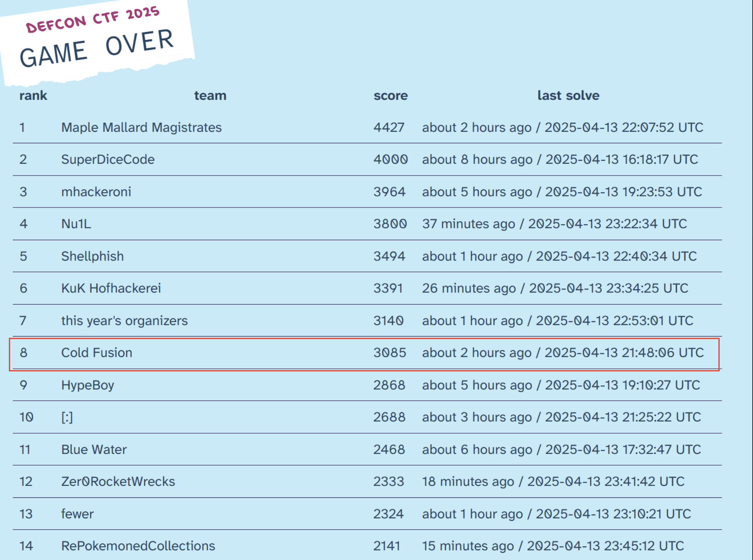Image resolution: width=753 pixels, height=560 pixels.
Task: Click rank number 12 beside Zer0RocketWrecks
Action: coord(26,481)
